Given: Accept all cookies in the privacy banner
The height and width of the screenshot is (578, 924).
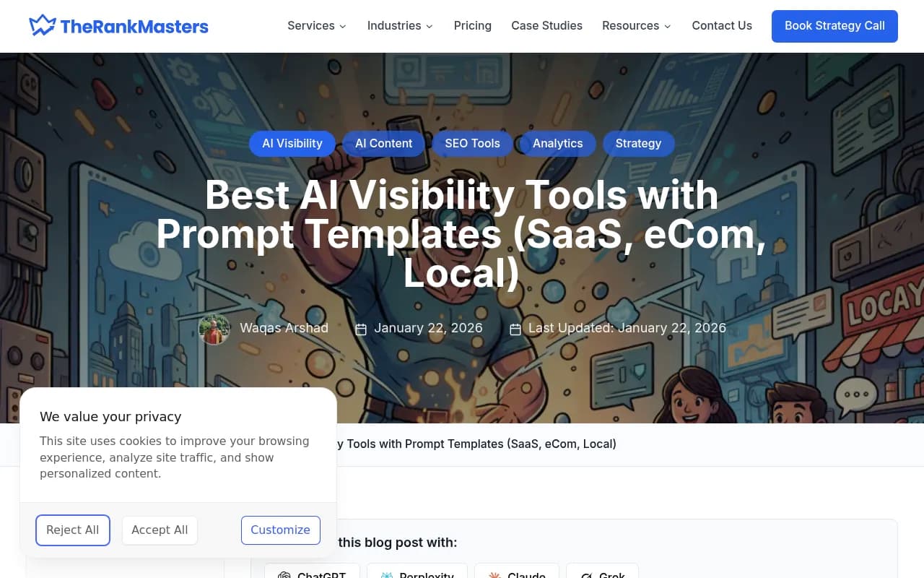Looking at the screenshot, I should pos(160,530).
